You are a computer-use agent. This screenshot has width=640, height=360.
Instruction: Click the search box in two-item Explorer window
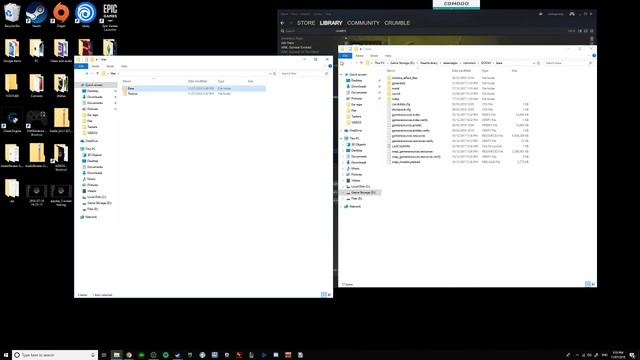tap(304, 73)
